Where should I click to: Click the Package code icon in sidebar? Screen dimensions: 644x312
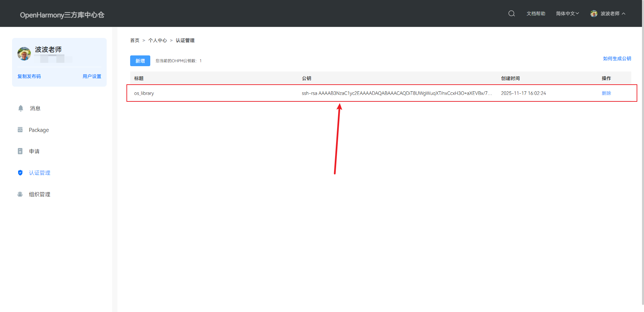click(20, 130)
